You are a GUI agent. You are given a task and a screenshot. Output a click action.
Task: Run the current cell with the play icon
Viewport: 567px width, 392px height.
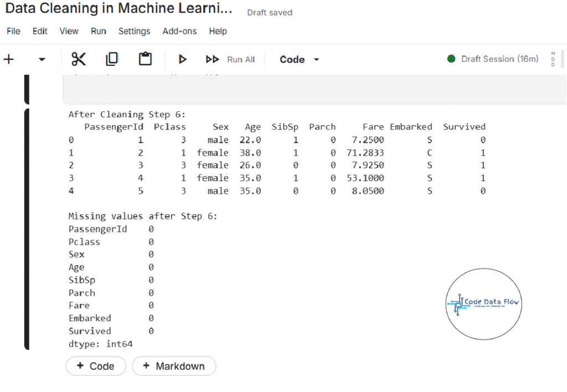[182, 59]
